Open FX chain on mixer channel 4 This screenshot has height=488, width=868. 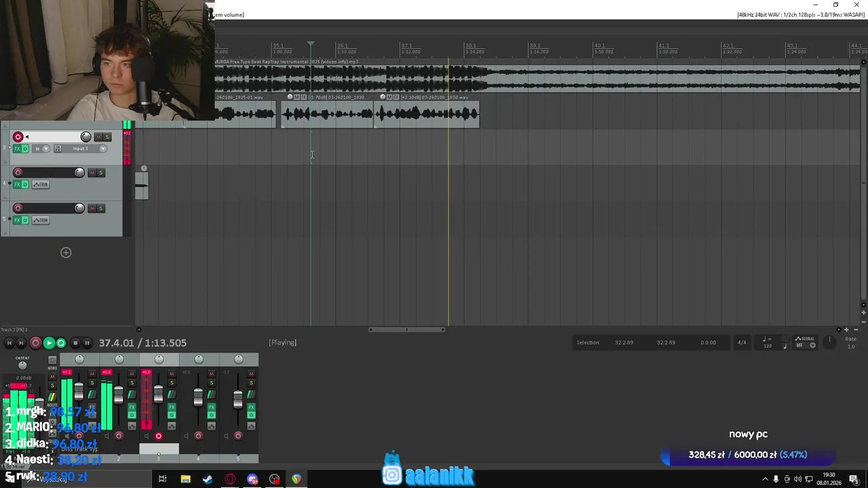[211, 407]
